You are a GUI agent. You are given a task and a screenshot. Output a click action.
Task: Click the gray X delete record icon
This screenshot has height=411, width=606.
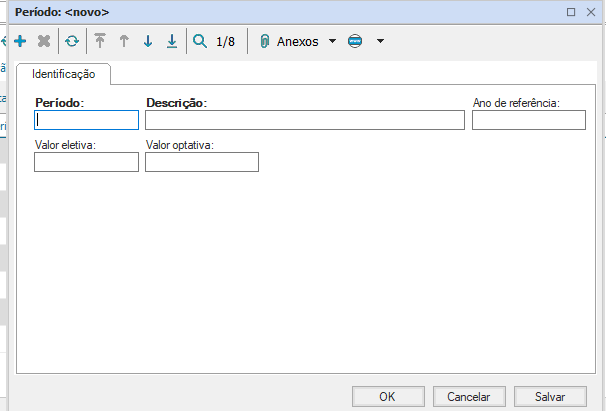click(44, 42)
